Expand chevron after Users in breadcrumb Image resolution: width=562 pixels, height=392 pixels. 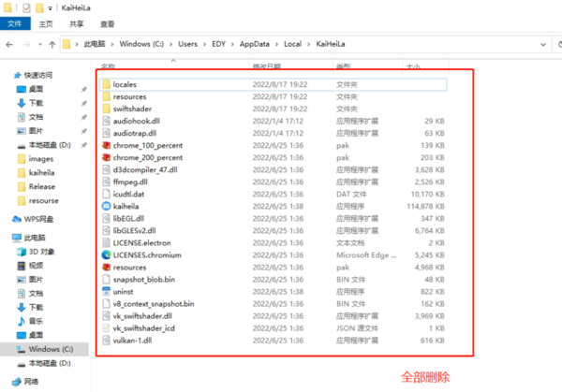(204, 44)
